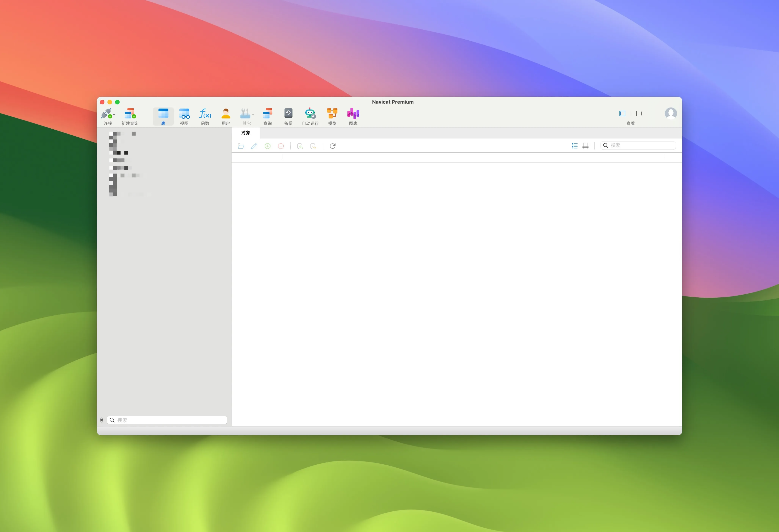Screen dimensions: 779x532
Task: Open New Query (新建查询) from toolbar
Action: 130,114
